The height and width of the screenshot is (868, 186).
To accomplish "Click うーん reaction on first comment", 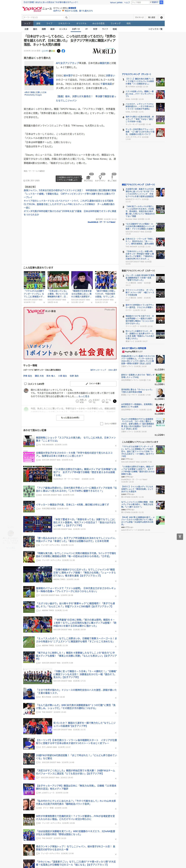I will (x=107, y=401).
